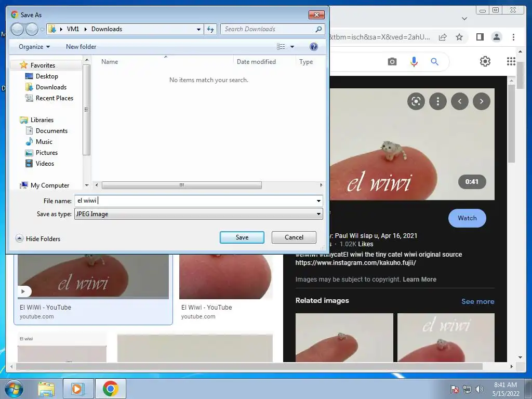This screenshot has width=532, height=399.
Task: Select VM1 in the address path
Action: [x=73, y=29]
